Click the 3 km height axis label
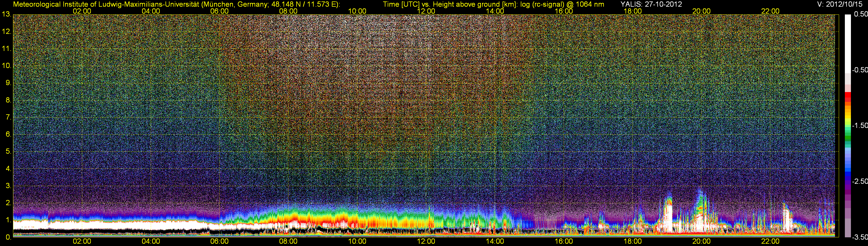The width and height of the screenshot is (868, 246). coord(8,186)
